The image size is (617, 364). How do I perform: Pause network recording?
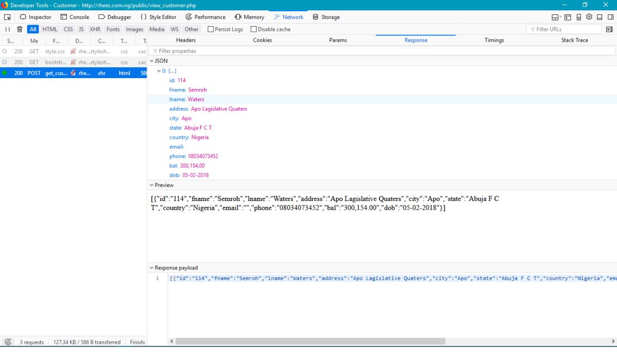tap(7, 29)
